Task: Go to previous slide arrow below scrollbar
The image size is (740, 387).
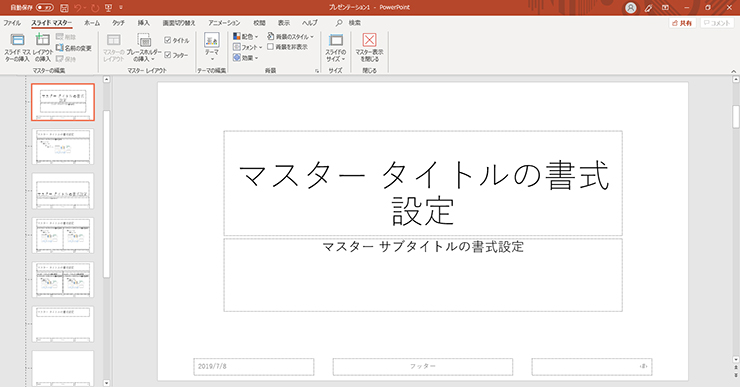Action: 736,367
